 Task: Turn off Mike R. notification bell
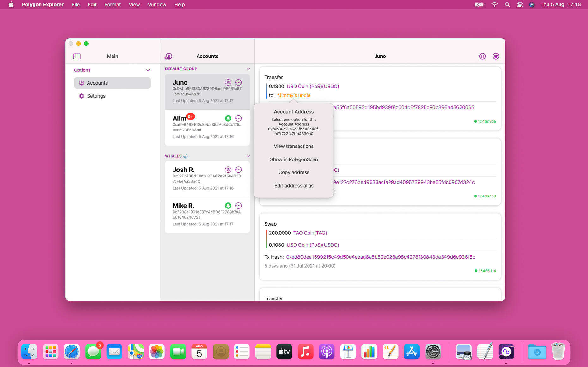pyautogui.click(x=228, y=206)
